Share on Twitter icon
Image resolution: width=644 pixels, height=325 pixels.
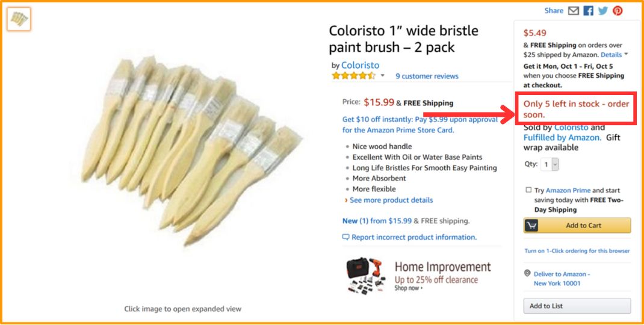coord(603,11)
